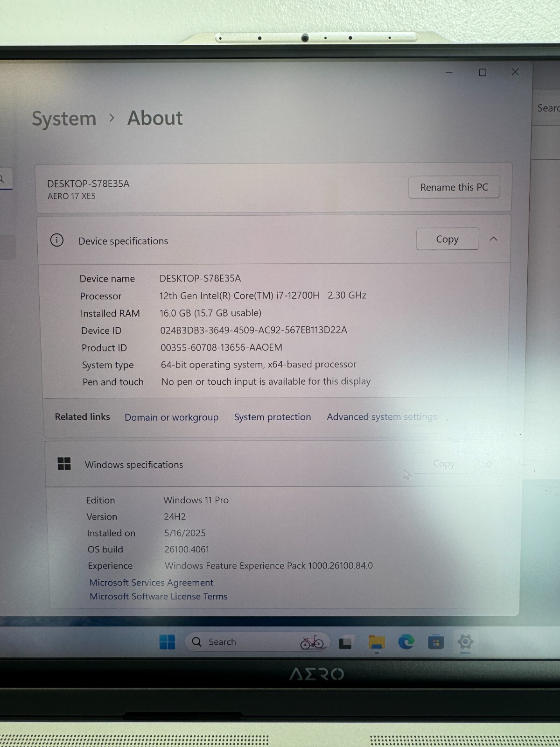This screenshot has height=747, width=560.
Task: Minimize the Settings window
Action: [449, 72]
